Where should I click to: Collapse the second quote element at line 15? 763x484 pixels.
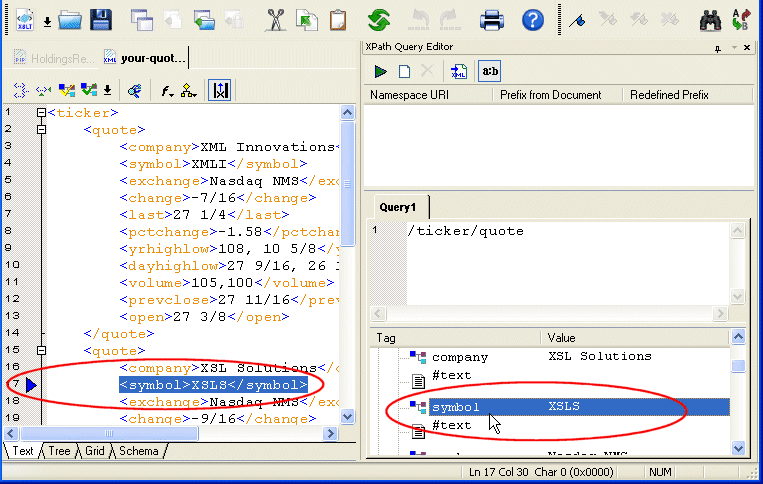41,351
